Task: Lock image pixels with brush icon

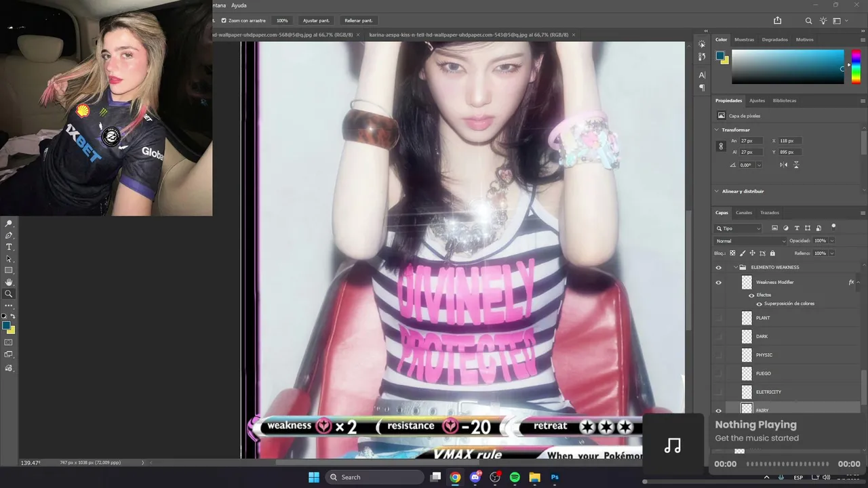Action: 742,253
